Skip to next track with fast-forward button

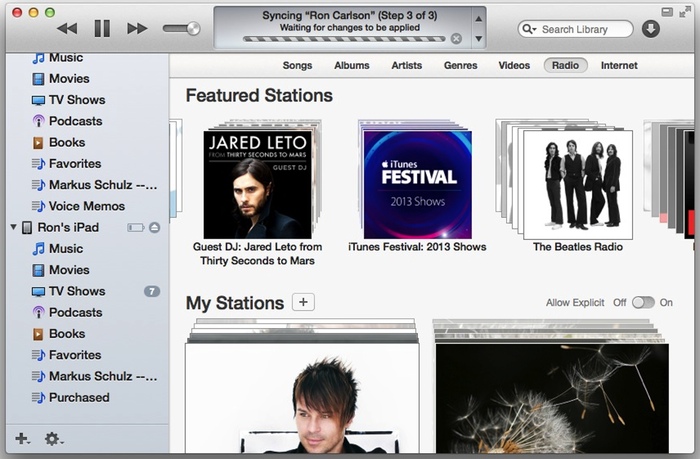[137, 29]
